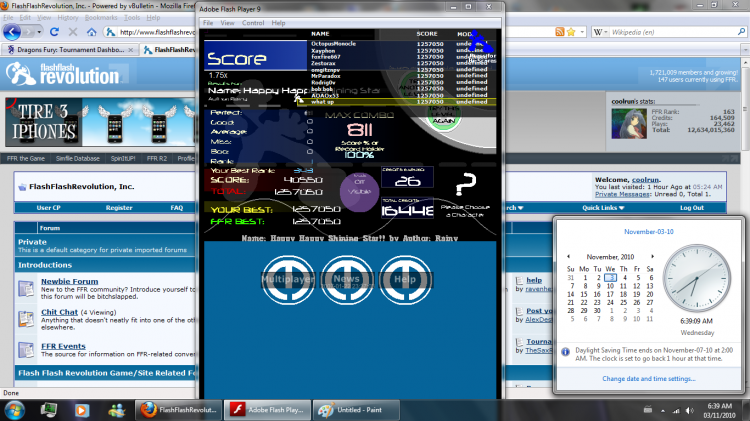Show hidden tray icons arrow
750x421 pixels.
(x=662, y=410)
